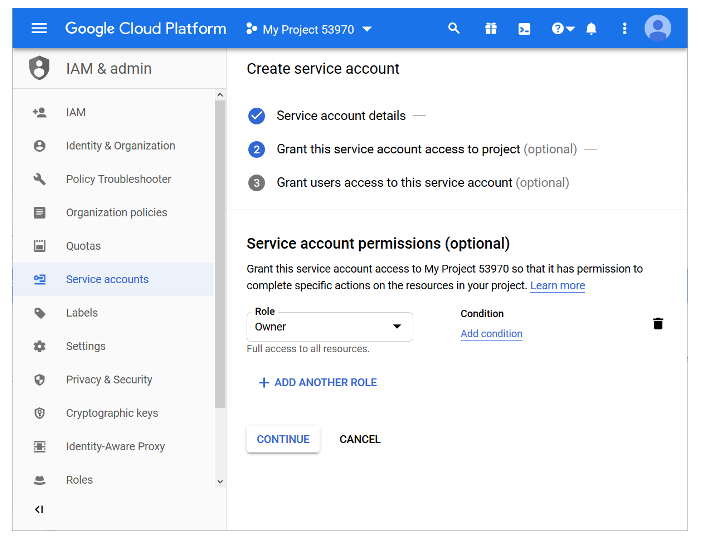Click the CONTINUE button
Image resolution: width=701 pixels, height=540 pixels.
click(283, 439)
